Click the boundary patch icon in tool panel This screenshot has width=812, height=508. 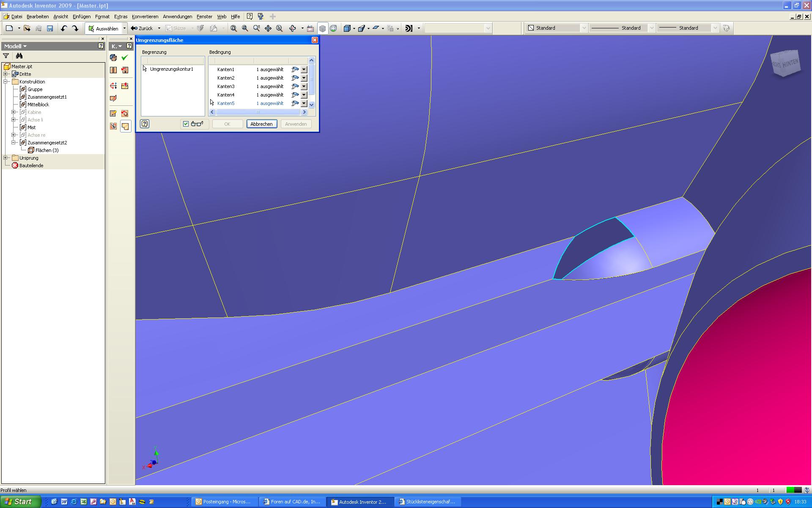(125, 126)
